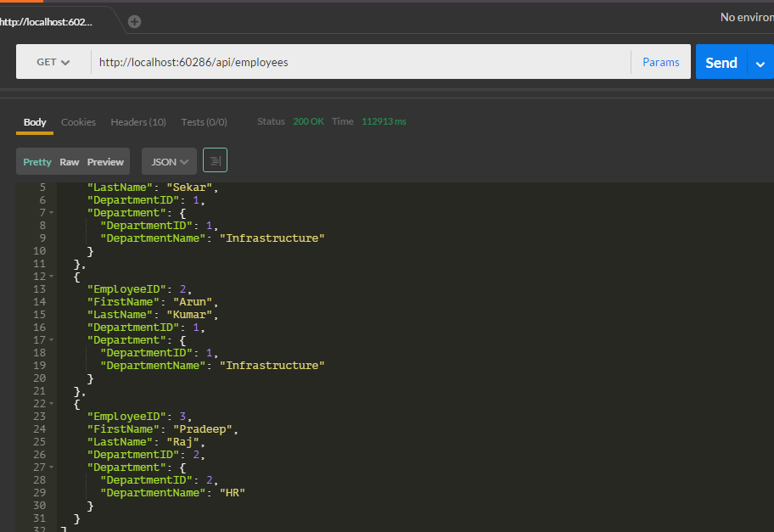This screenshot has width=774, height=532.
Task: Select the Pretty response view
Action: 37,162
